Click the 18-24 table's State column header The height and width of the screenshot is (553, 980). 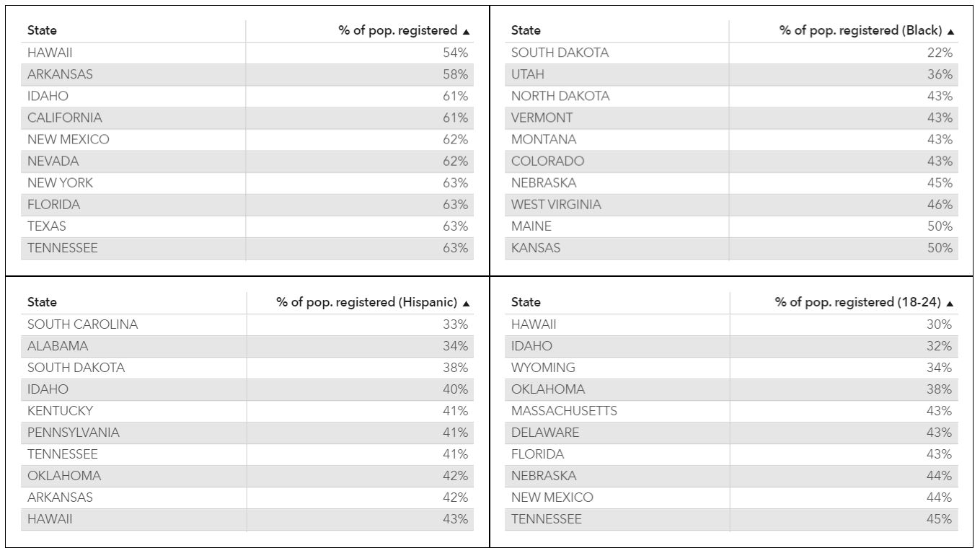click(526, 302)
